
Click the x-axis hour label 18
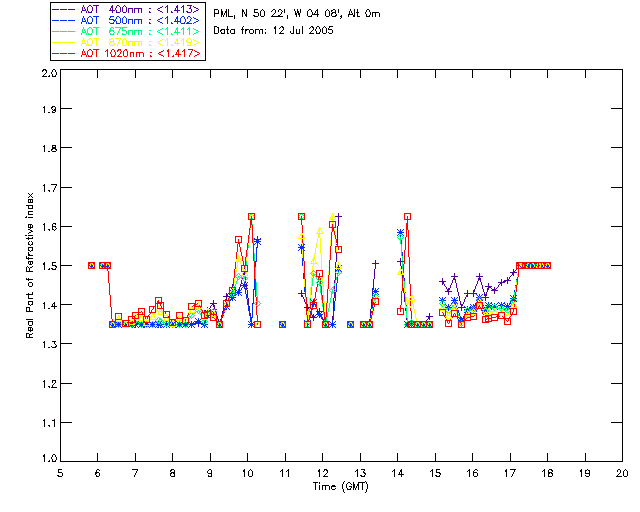(547, 473)
